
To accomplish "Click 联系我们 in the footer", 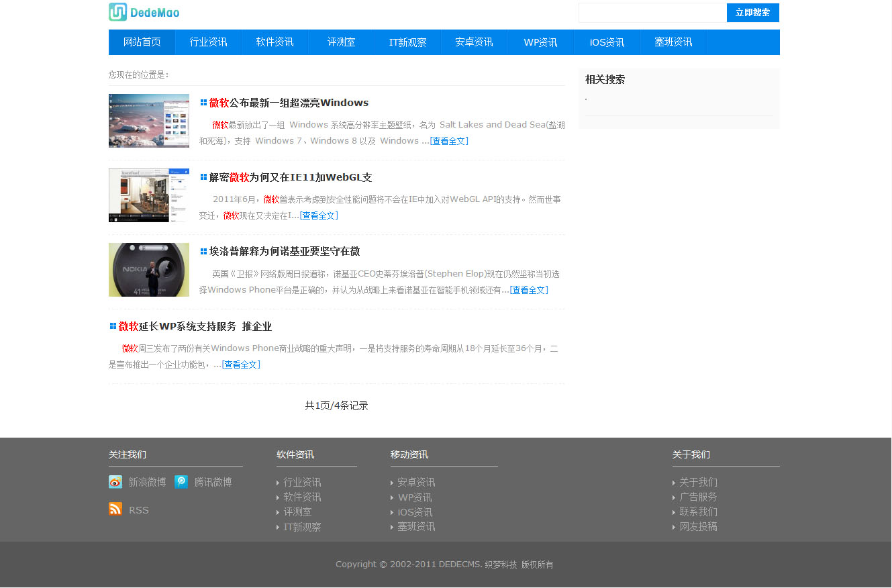I will click(x=698, y=511).
